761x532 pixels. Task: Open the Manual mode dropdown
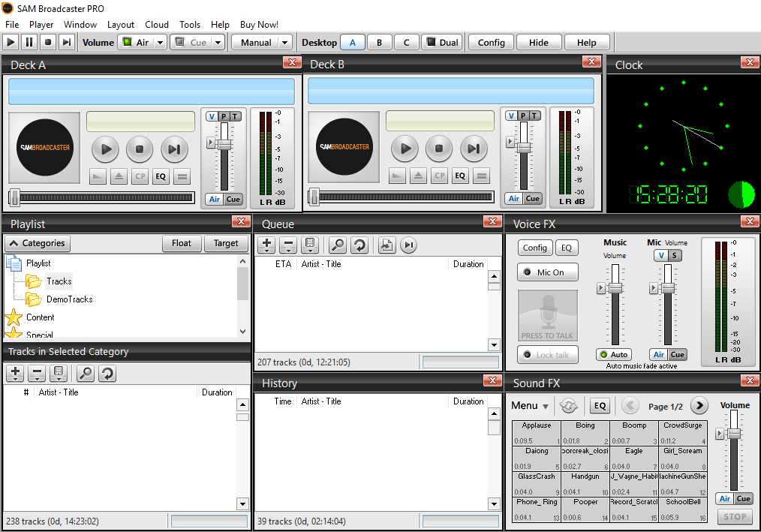285,42
